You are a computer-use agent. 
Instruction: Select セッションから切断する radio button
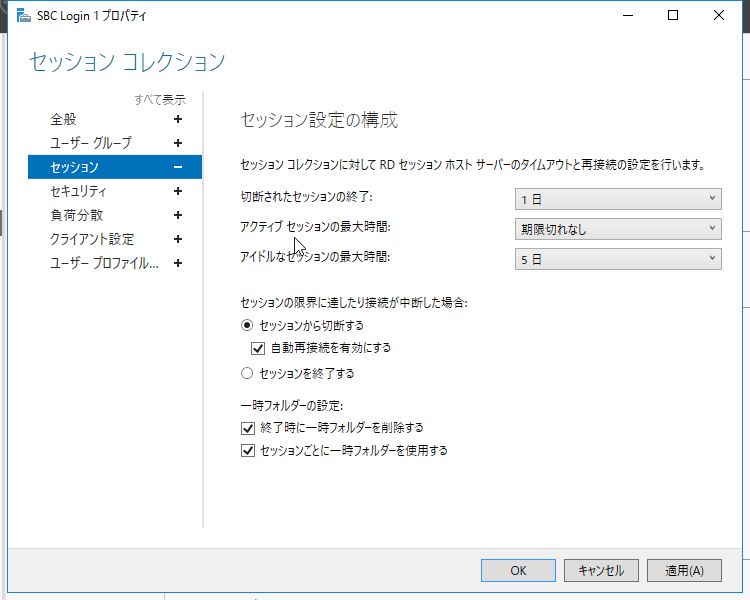point(247,325)
